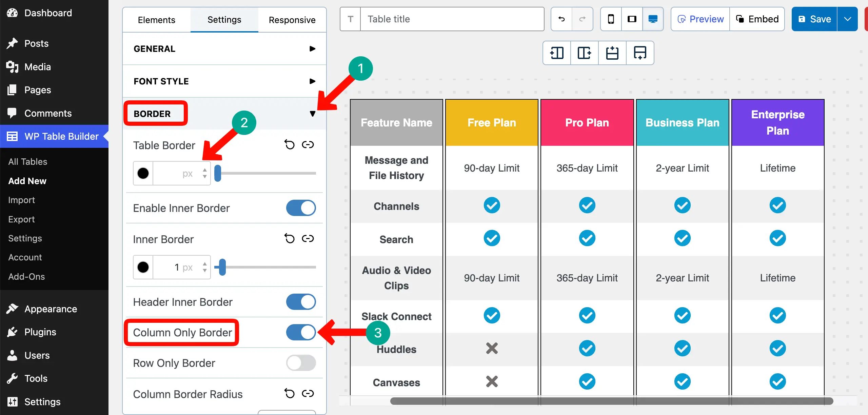
Task: Switch to tablet preview mode
Action: (x=632, y=19)
